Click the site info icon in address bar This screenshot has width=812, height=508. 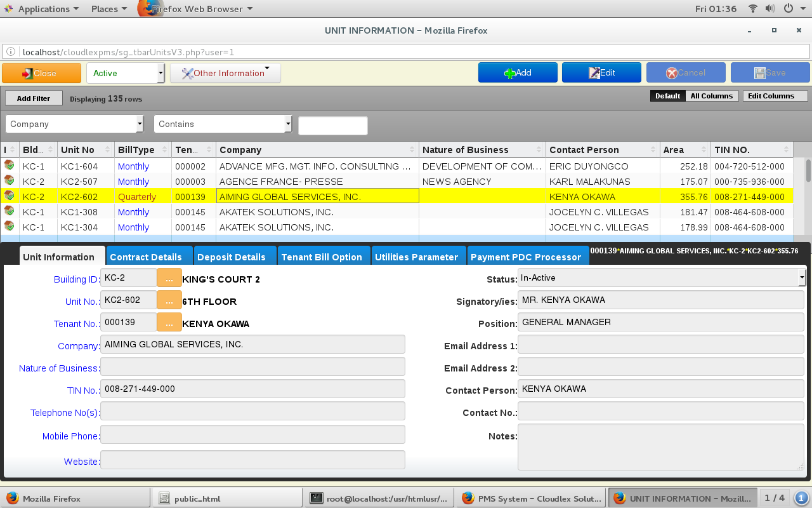point(11,52)
